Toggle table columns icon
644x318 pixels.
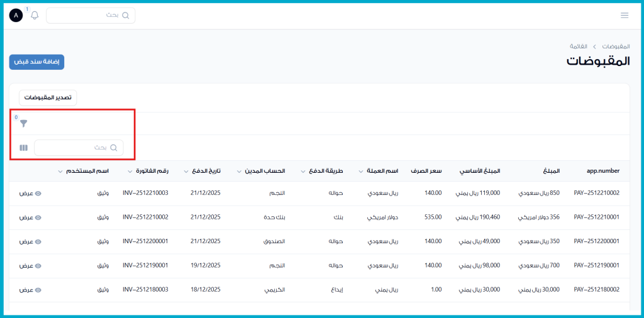point(24,148)
